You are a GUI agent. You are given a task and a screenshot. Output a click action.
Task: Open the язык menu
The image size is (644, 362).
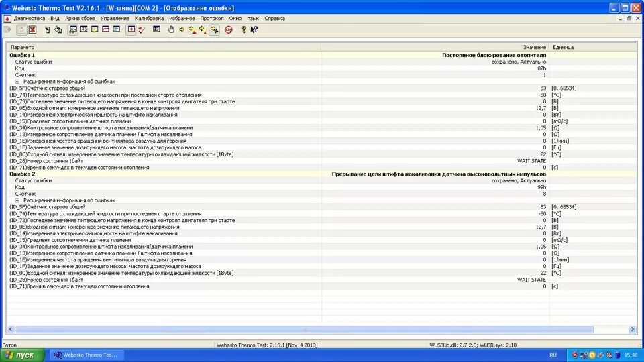253,19
